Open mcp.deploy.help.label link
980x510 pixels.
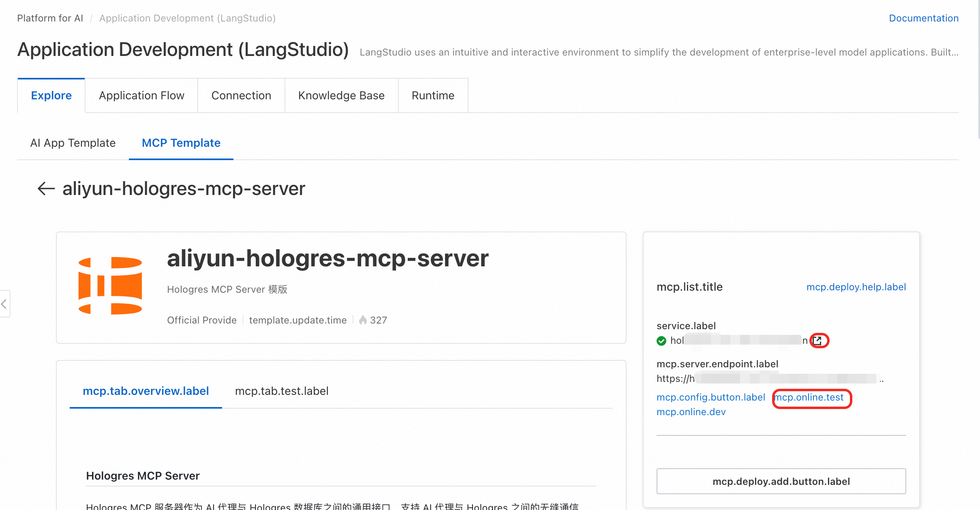tap(856, 287)
